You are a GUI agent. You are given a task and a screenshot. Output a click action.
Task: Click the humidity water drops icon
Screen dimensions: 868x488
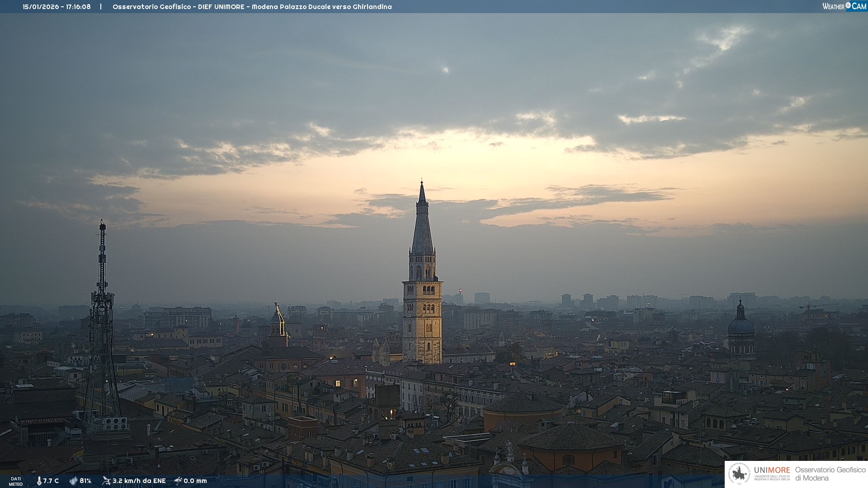click(x=73, y=481)
